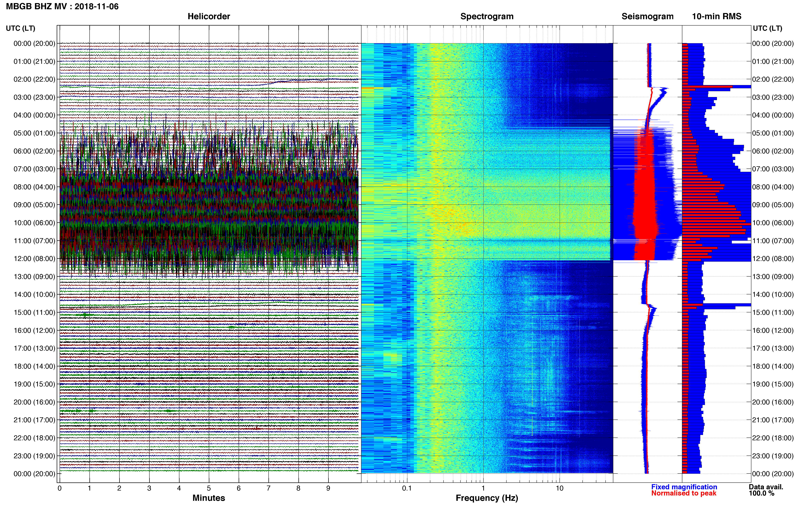Click the right 'UTC (LT)' axis label
812x508 pixels.
(x=767, y=28)
